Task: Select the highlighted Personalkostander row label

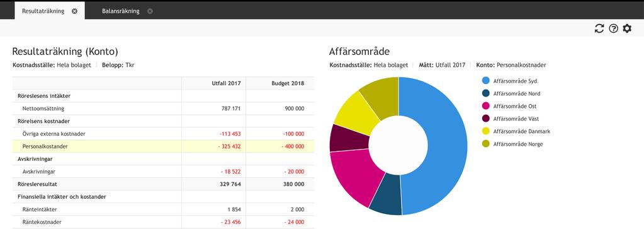Action: [x=45, y=146]
